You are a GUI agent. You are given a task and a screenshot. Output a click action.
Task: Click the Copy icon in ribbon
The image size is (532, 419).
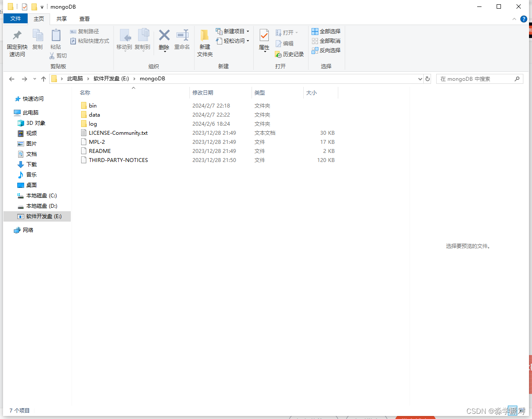click(38, 38)
